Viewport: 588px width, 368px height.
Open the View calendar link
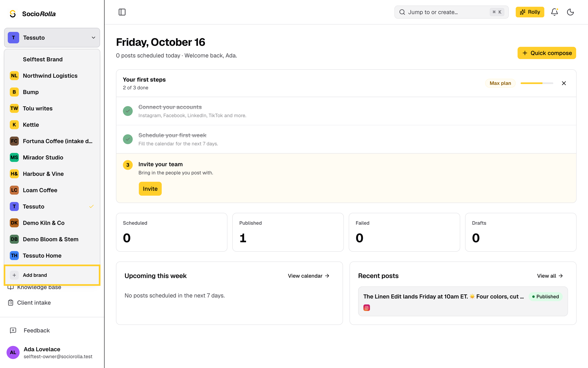pos(308,276)
